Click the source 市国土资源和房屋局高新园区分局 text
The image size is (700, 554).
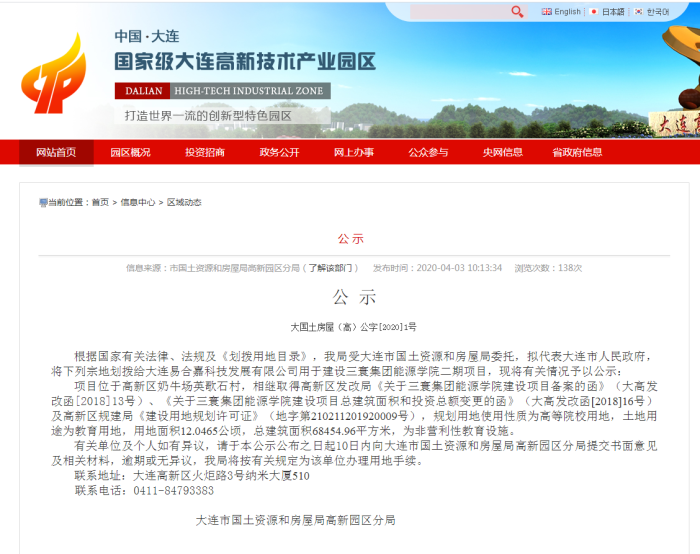click(x=234, y=268)
